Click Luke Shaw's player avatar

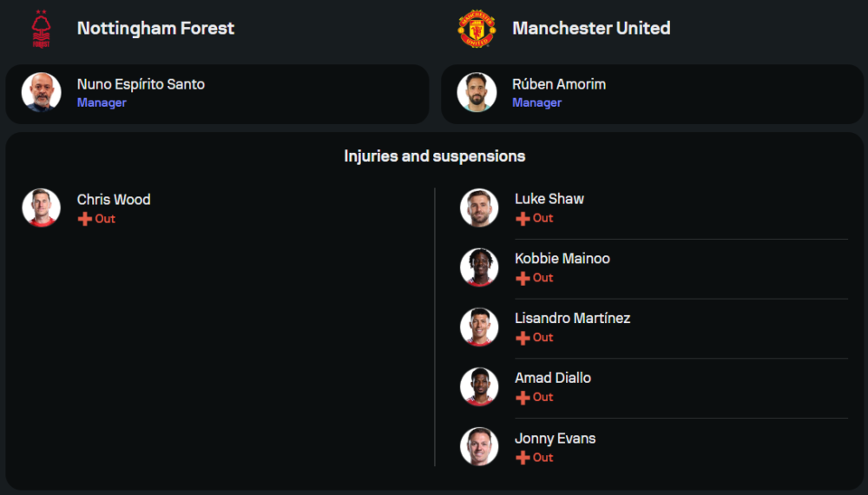pyautogui.click(x=479, y=208)
